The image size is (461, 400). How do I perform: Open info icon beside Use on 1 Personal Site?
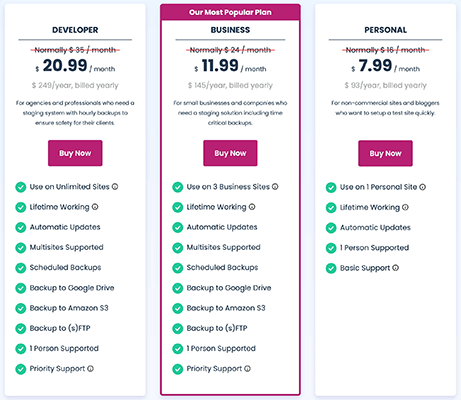point(422,187)
